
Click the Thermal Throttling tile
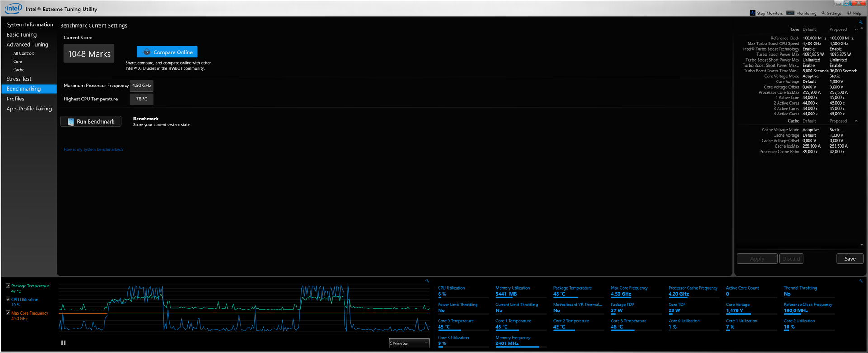click(809, 291)
